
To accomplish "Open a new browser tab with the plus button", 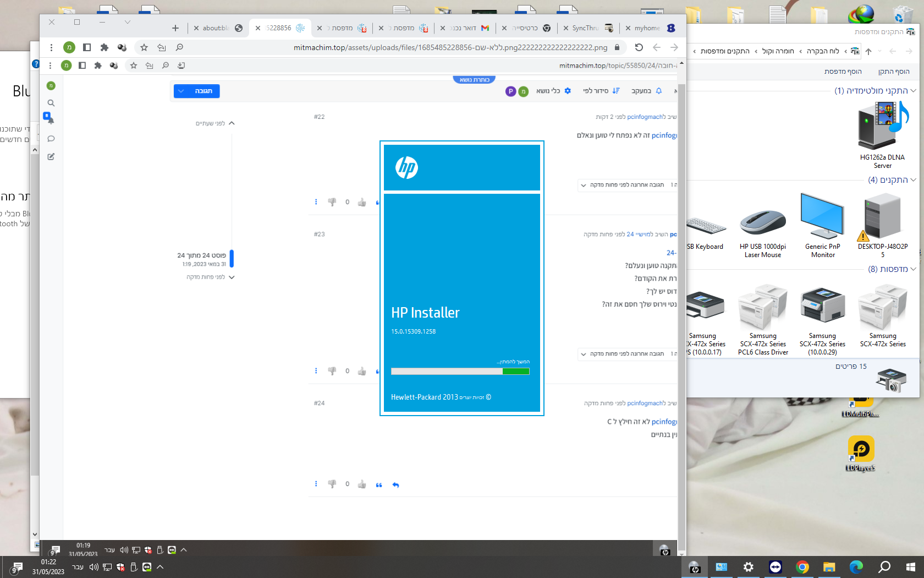I will point(175,28).
